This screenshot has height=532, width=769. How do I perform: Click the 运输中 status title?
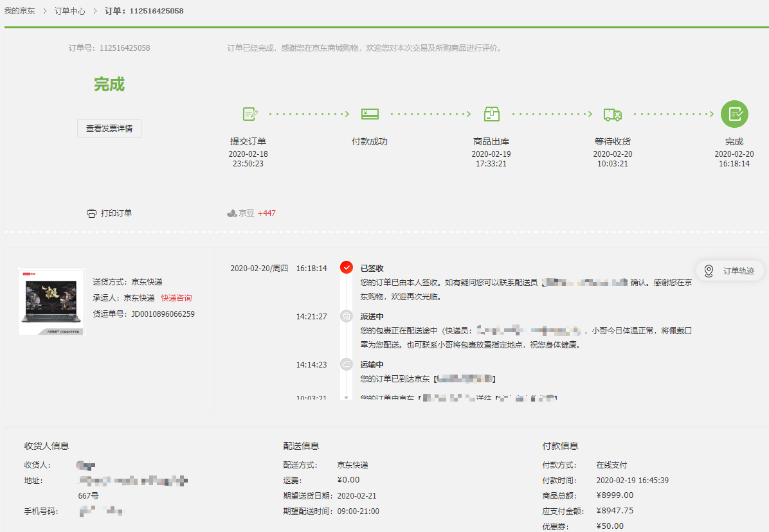(372, 364)
